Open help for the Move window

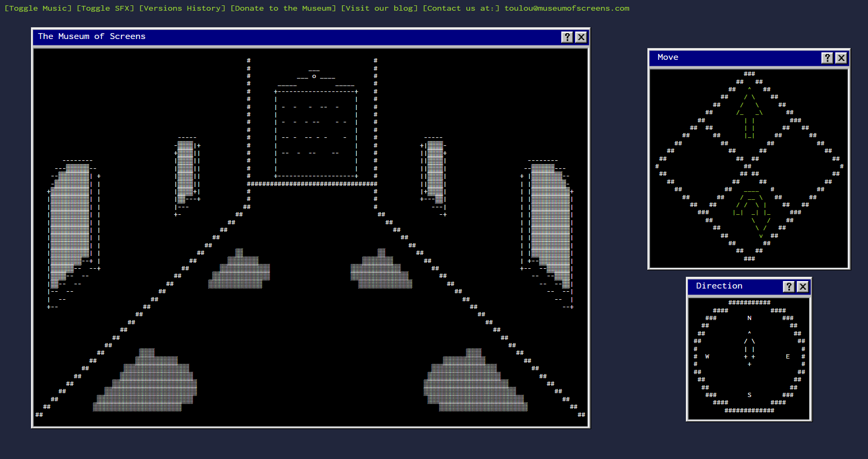pyautogui.click(x=827, y=58)
